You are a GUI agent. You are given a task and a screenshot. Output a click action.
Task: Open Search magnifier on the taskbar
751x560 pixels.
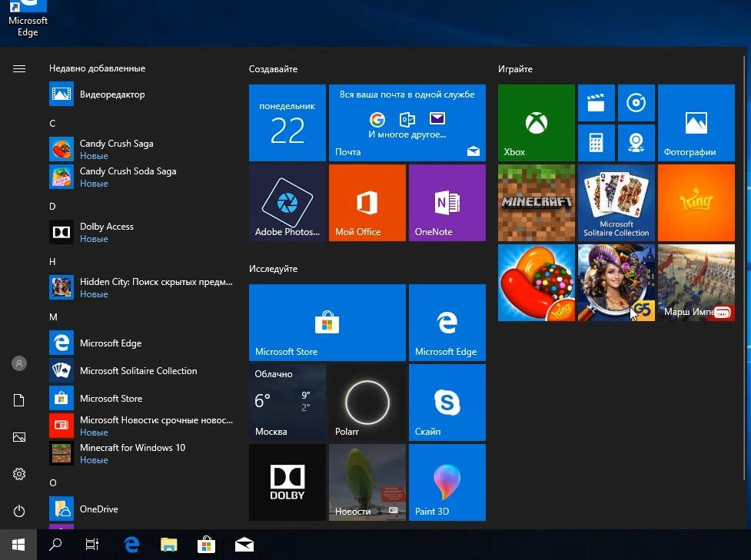[x=55, y=545]
